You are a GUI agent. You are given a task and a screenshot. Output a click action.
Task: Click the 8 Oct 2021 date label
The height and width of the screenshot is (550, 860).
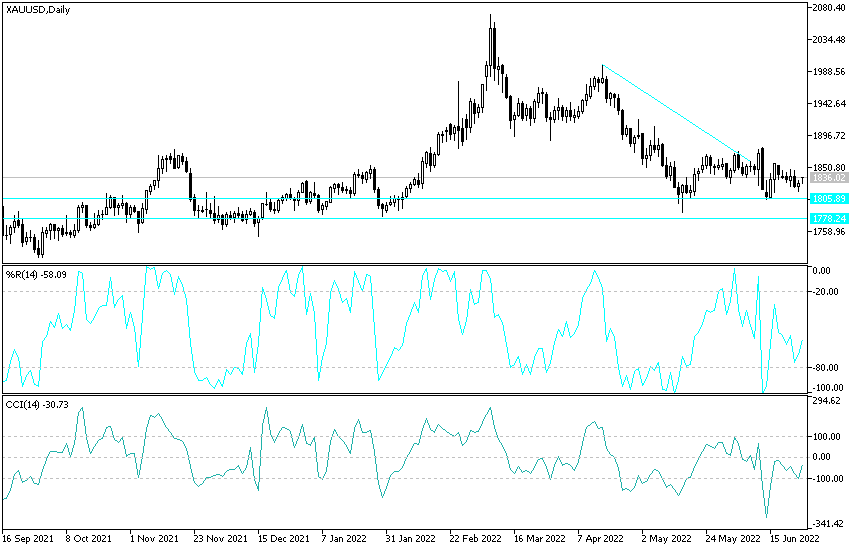88,538
